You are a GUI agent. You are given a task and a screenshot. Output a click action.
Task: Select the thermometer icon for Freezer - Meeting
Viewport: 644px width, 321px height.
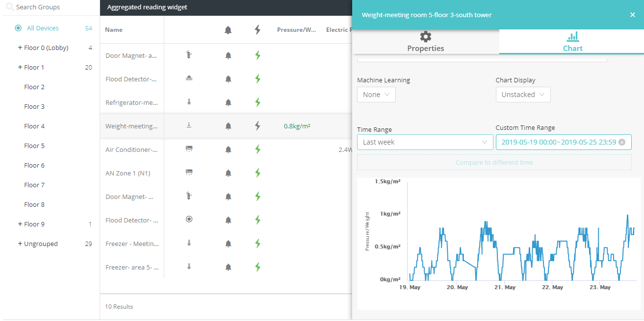pyautogui.click(x=189, y=243)
